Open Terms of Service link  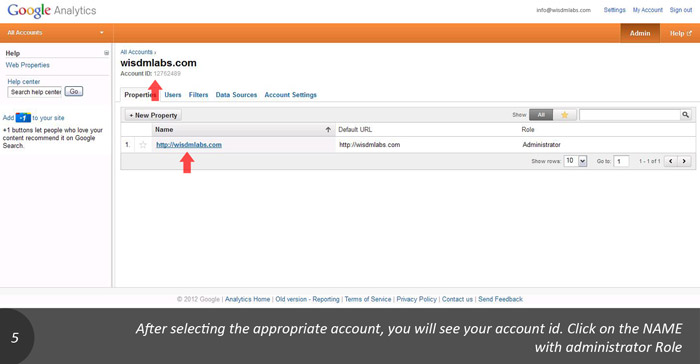[x=368, y=299]
